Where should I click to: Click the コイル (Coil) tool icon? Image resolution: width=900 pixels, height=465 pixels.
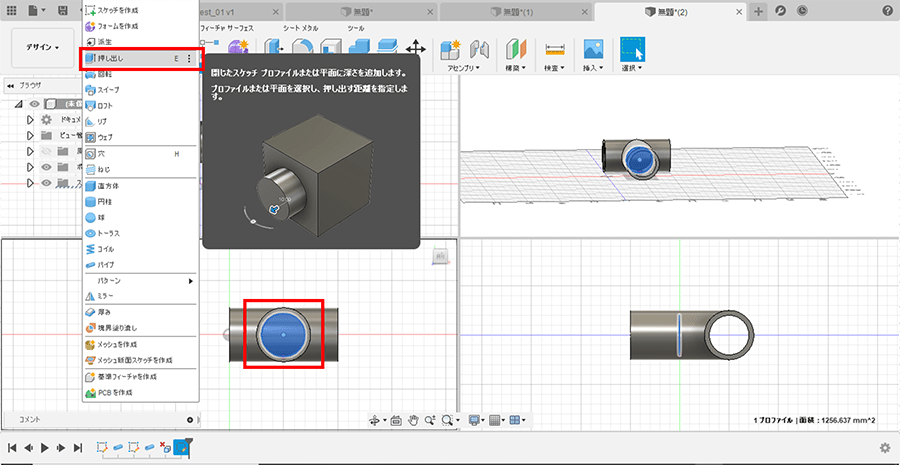click(90, 249)
